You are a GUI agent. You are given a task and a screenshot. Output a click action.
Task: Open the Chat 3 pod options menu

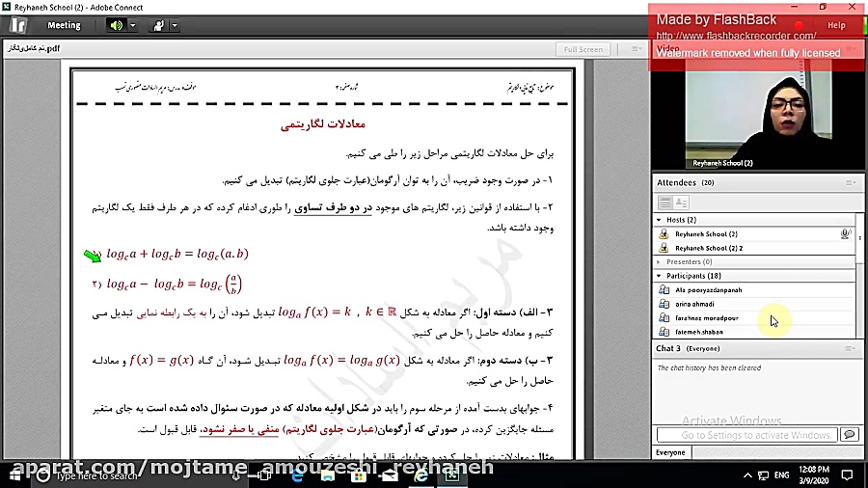coord(851,348)
